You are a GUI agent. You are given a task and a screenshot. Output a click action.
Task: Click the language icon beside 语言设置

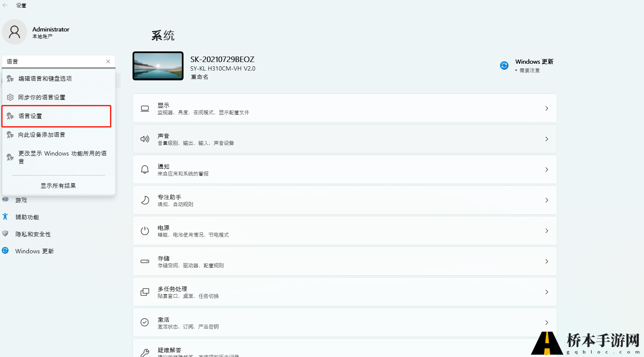pos(10,116)
